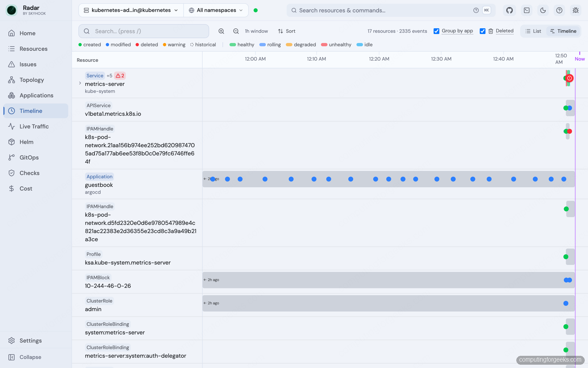Click the Service type badge
Image resolution: width=588 pixels, height=368 pixels.
pyautogui.click(x=95, y=76)
